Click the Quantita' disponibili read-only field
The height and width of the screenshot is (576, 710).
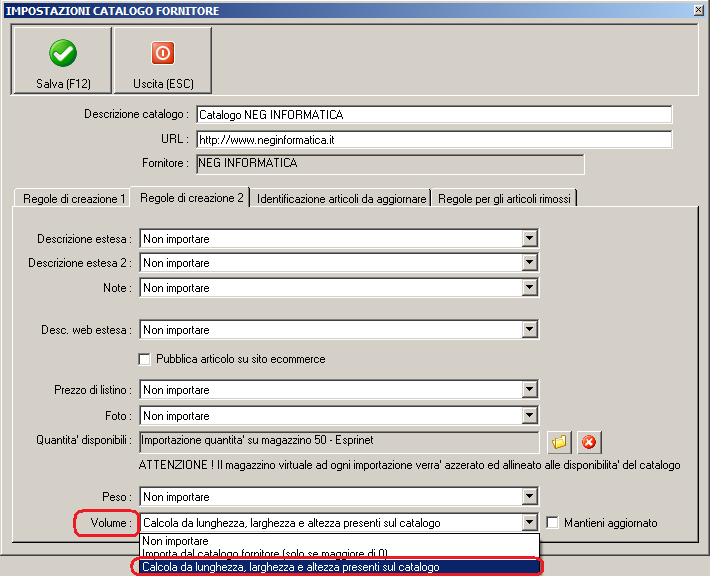pyautogui.click(x=340, y=442)
